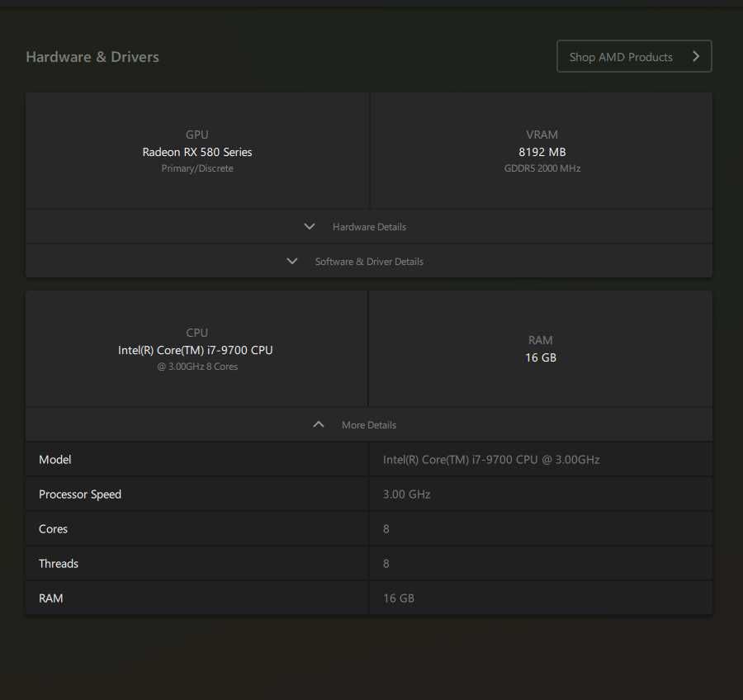Click the @ 3.00GHz 8 Cores text

point(197,367)
